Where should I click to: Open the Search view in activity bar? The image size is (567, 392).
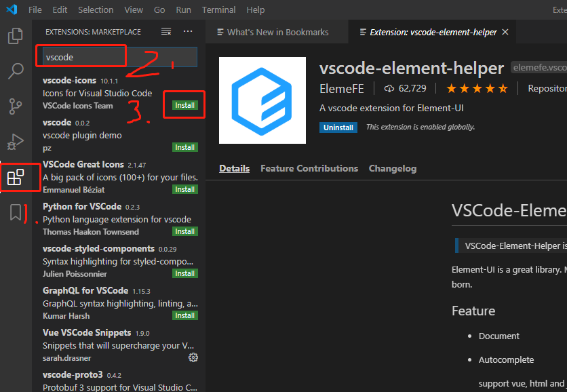pyautogui.click(x=15, y=71)
